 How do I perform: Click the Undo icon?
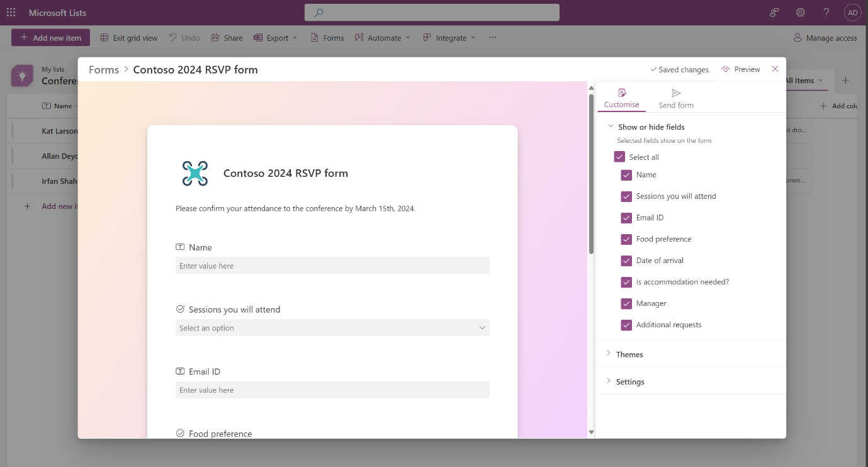172,38
